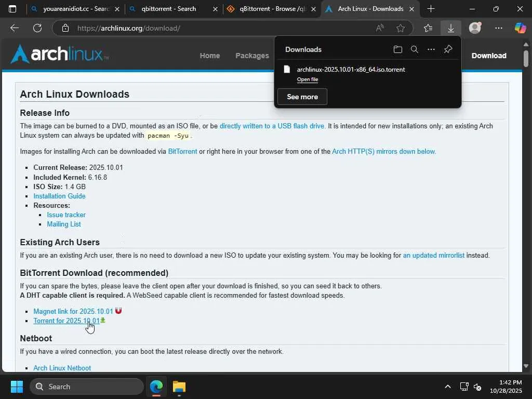Switch to the qBittorrent Browse tab
Screen dimensions: 532x399
[x=272, y=9]
